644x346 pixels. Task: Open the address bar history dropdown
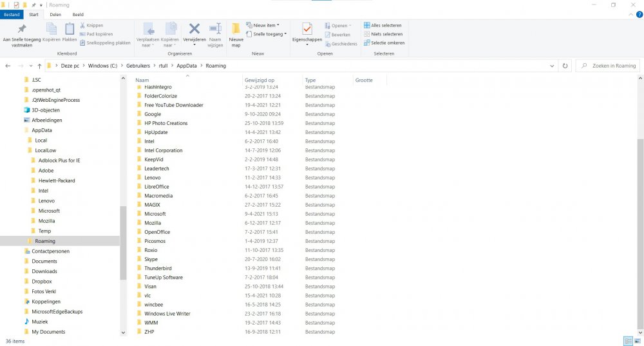tap(553, 66)
